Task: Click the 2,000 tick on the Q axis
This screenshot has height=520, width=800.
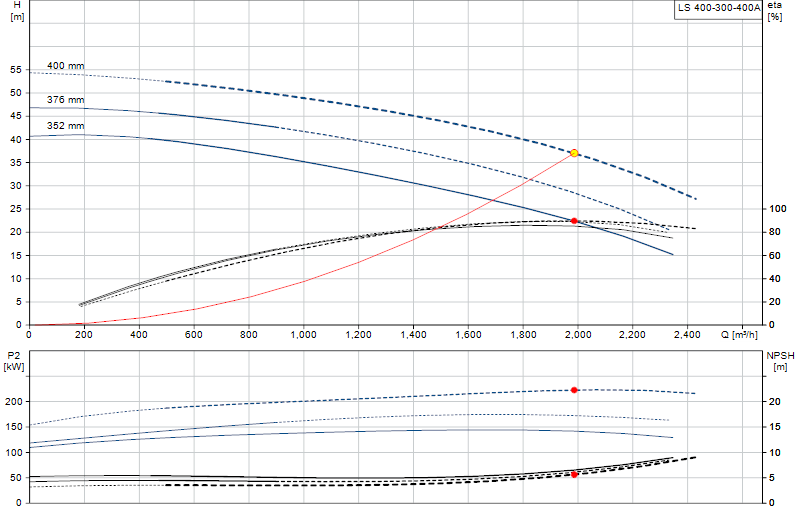Action: click(x=578, y=335)
